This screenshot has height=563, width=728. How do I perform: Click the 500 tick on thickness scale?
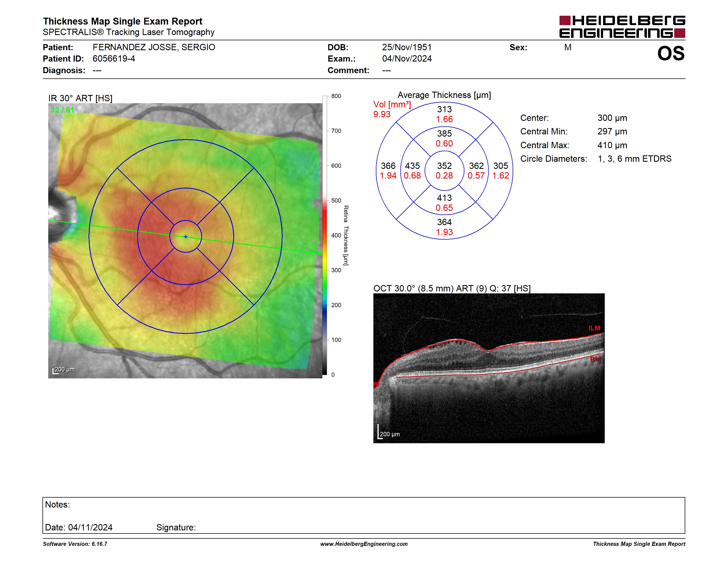[x=336, y=200]
